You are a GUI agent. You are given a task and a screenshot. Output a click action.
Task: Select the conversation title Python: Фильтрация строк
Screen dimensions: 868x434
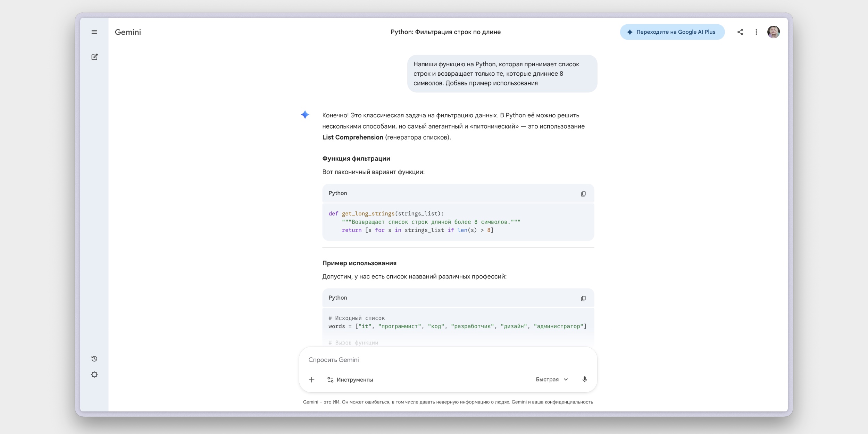tap(445, 32)
